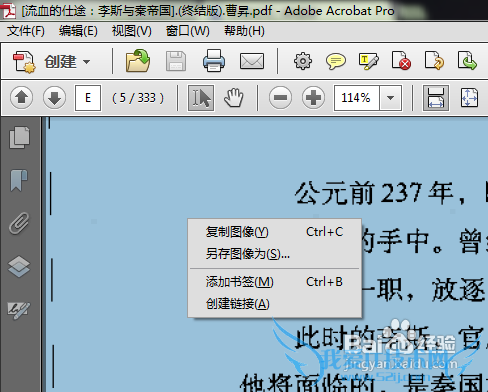This screenshot has width=488, height=392.
Task: Click the 114% zoom value field
Action: 356,98
